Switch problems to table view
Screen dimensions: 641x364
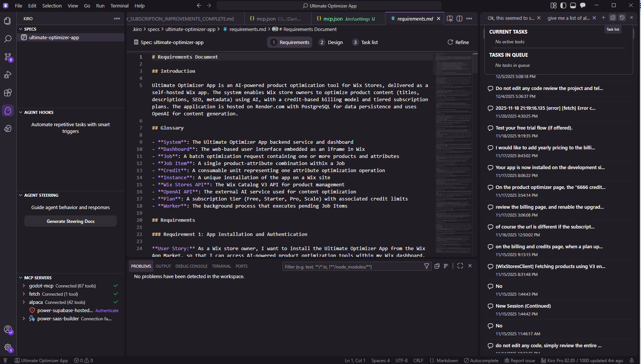click(446, 266)
